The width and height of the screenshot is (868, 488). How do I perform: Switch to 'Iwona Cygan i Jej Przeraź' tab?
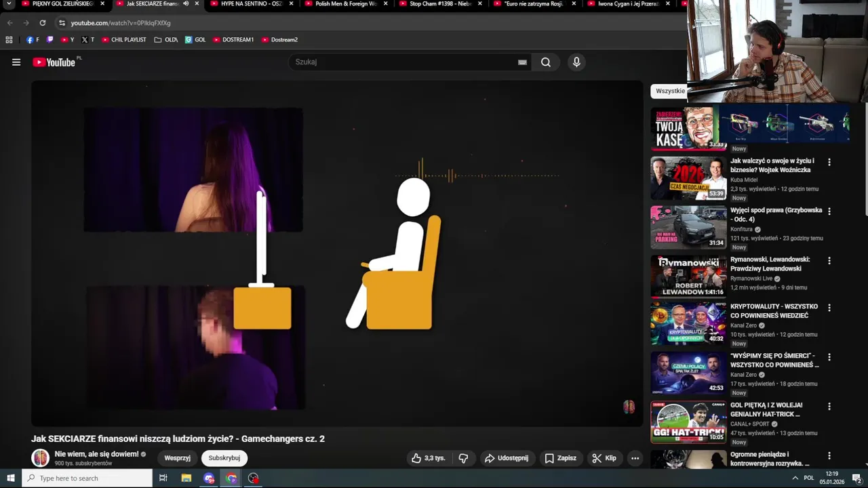click(x=629, y=4)
